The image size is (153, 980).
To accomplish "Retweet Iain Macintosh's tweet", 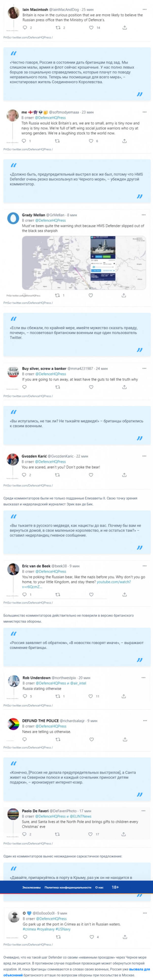I will (58, 27).
